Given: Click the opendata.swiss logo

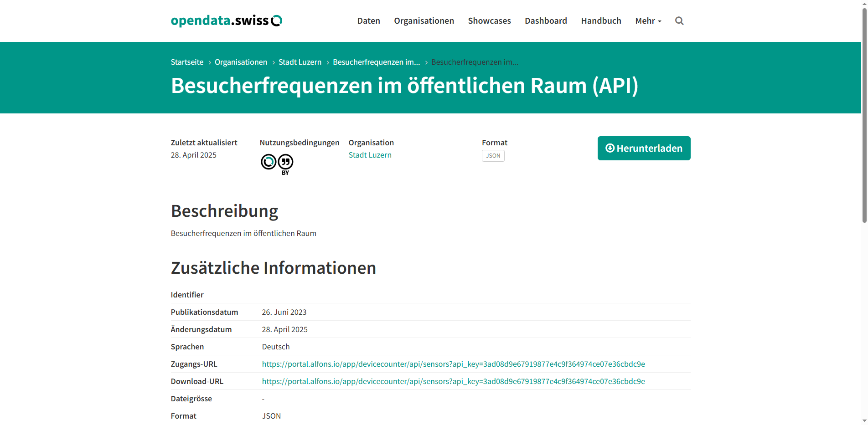Looking at the screenshot, I should pyautogui.click(x=226, y=20).
